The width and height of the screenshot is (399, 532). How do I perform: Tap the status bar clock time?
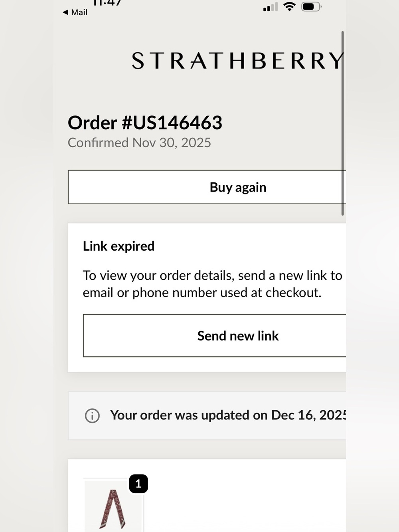[107, 3]
